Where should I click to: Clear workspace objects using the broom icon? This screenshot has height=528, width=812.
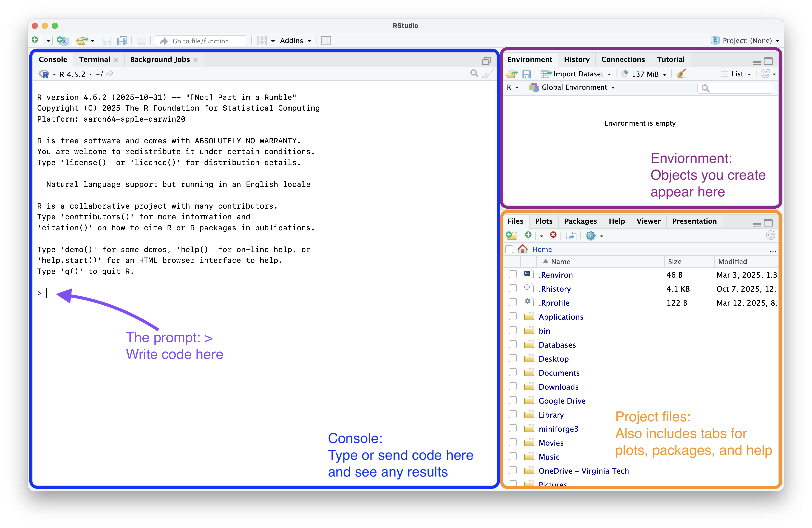681,74
